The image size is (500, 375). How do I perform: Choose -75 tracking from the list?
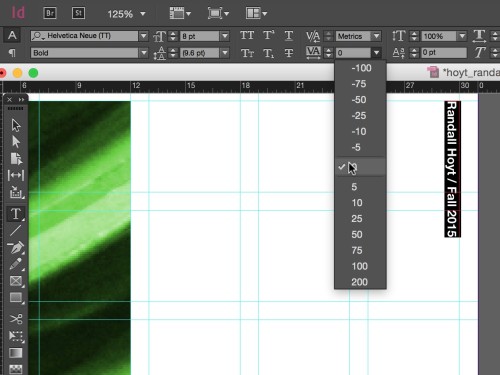tap(360, 84)
